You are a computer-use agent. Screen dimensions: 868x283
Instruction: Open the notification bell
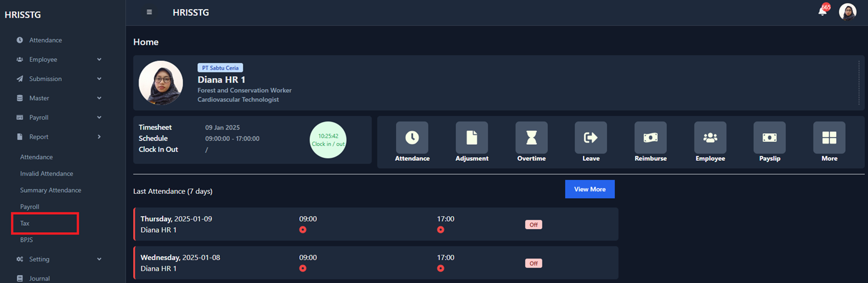click(x=823, y=11)
